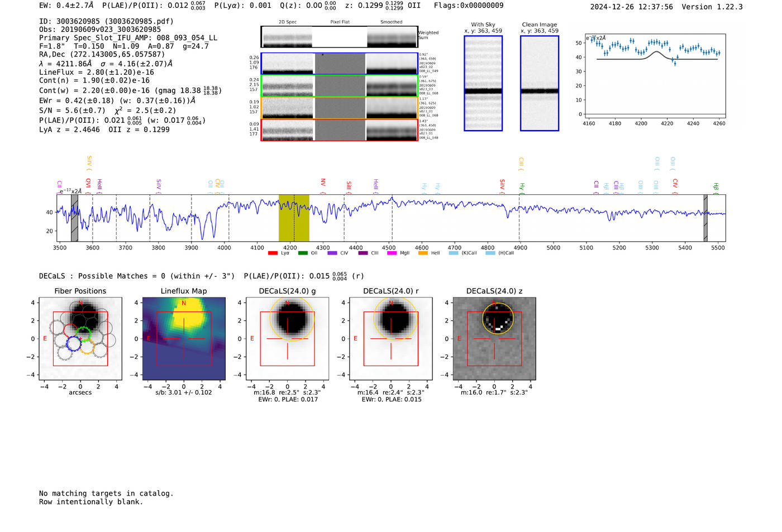Screen dimensions: 782x532
Task: Click the 'ID: 3003620985' line
Action: click(x=106, y=21)
